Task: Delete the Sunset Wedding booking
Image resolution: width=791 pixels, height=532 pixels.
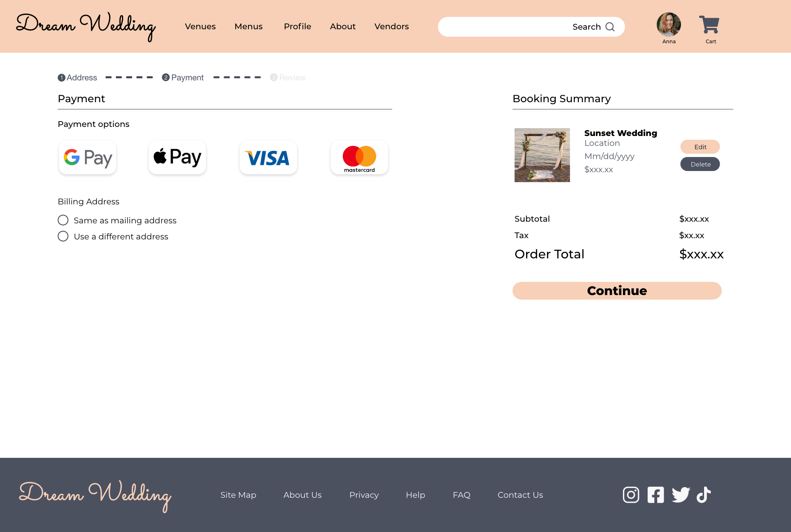Action: coord(700,164)
